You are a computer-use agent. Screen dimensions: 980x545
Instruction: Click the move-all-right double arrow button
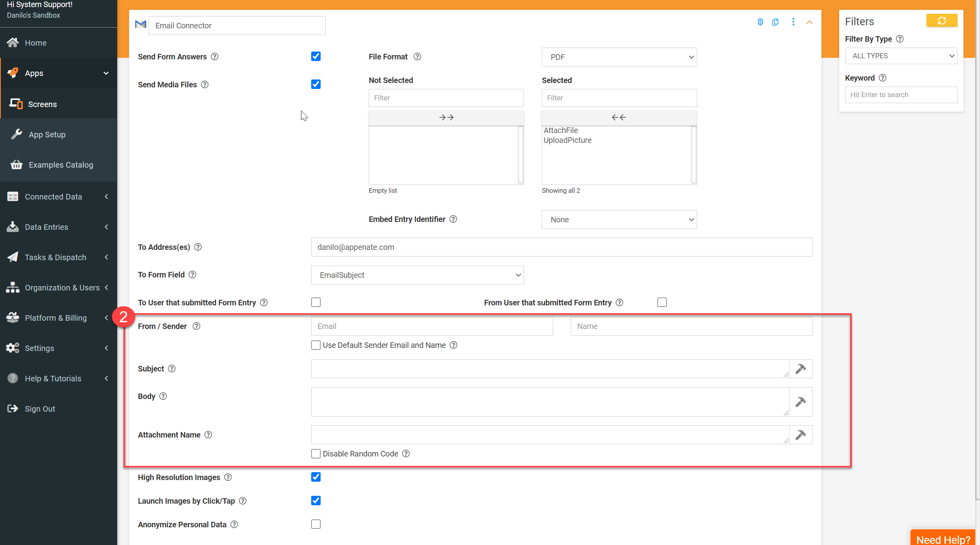coord(446,118)
